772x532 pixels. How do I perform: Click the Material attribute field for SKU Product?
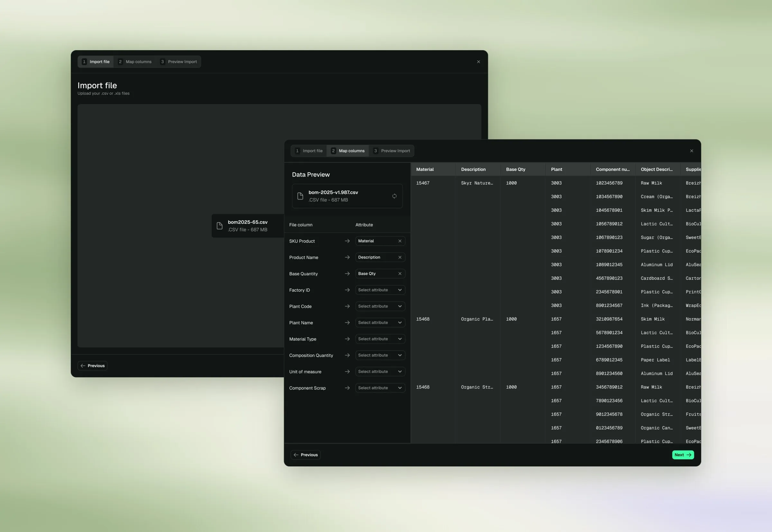380,241
